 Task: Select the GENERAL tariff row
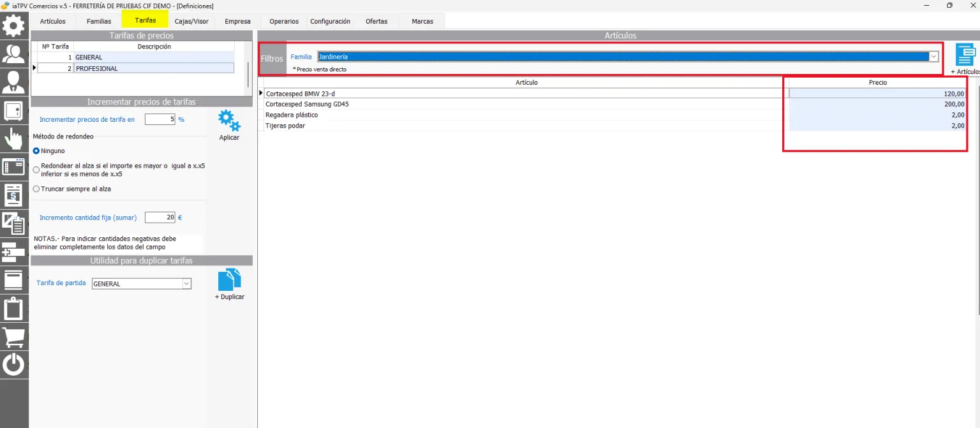click(x=136, y=57)
